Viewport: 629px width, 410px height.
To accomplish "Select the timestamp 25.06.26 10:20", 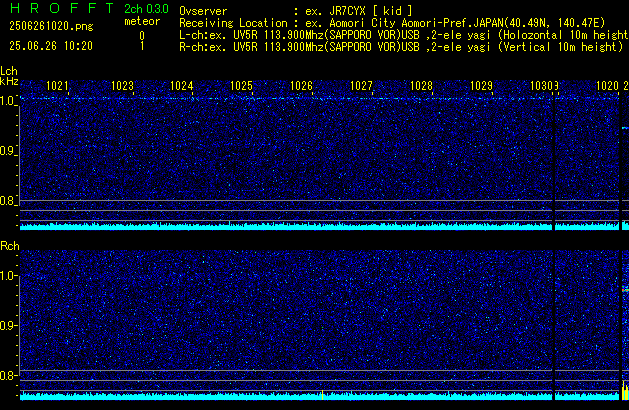I will (51, 46).
